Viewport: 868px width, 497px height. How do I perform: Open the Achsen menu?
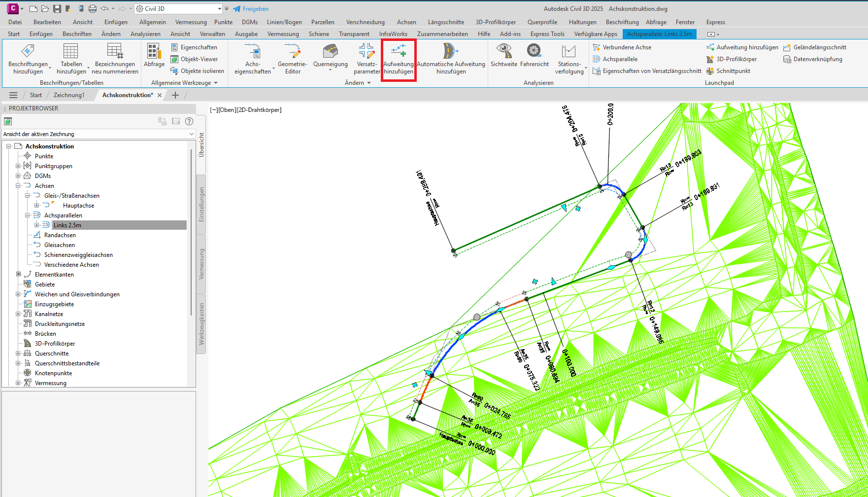(x=406, y=22)
